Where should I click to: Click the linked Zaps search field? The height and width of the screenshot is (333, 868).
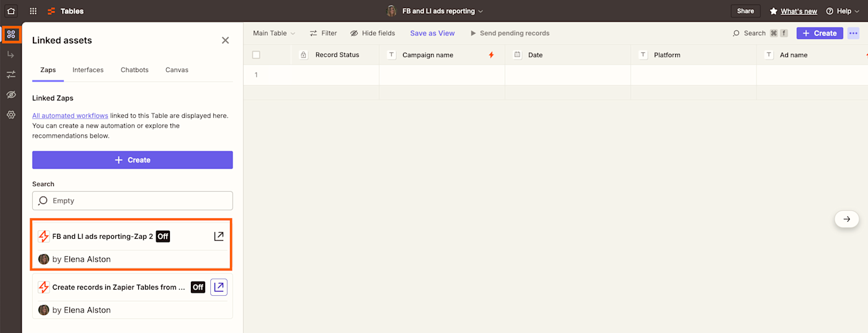click(x=133, y=201)
